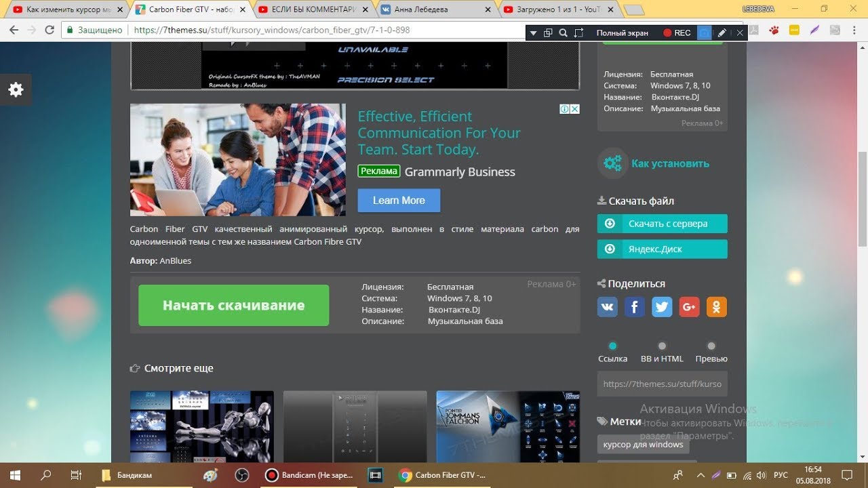Take screenshot with Bandicam camera icon
This screenshot has width=868, height=488.
(705, 33)
